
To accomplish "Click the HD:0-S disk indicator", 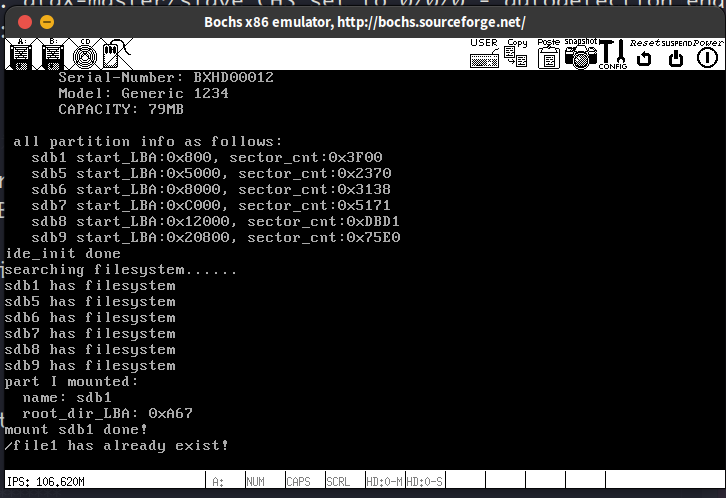I will click(423, 481).
